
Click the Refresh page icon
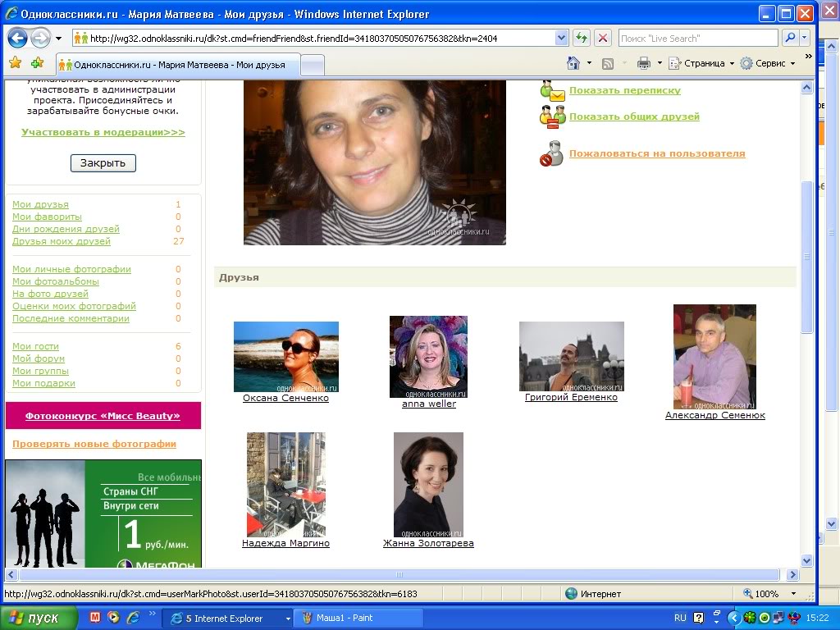pos(582,38)
